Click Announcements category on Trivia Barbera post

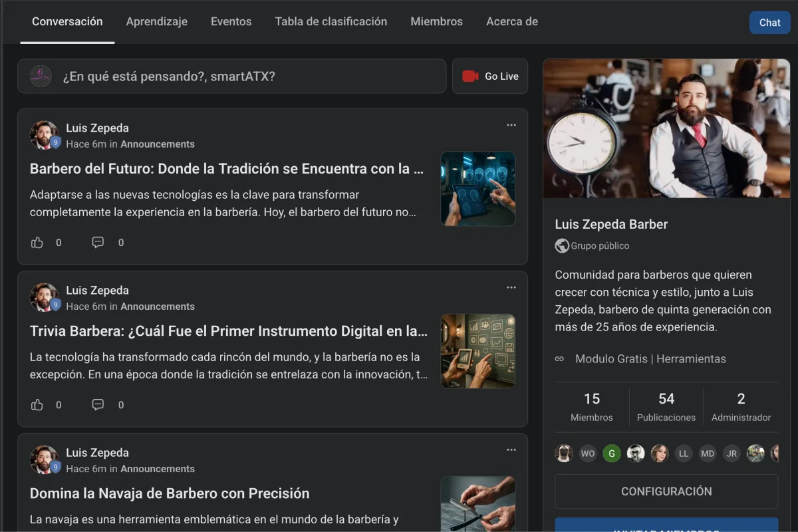pyautogui.click(x=158, y=307)
